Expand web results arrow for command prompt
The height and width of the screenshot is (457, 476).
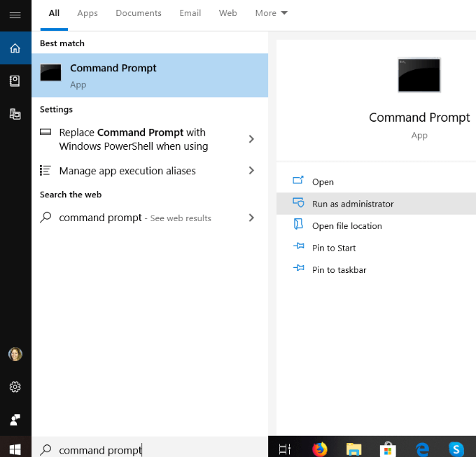pyautogui.click(x=251, y=218)
